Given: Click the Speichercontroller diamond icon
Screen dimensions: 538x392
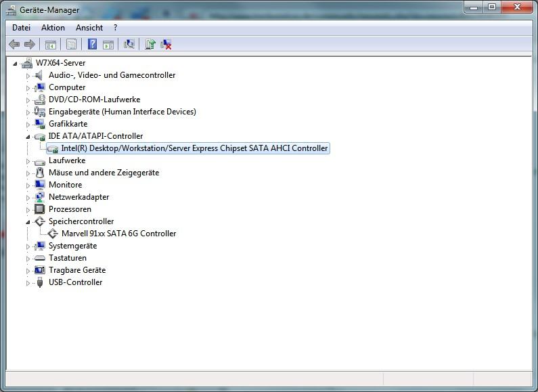Looking at the screenshot, I should pos(40,221).
